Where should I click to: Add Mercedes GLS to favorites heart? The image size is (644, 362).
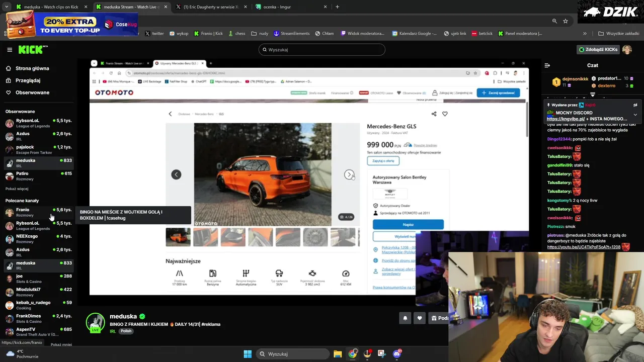tap(445, 114)
